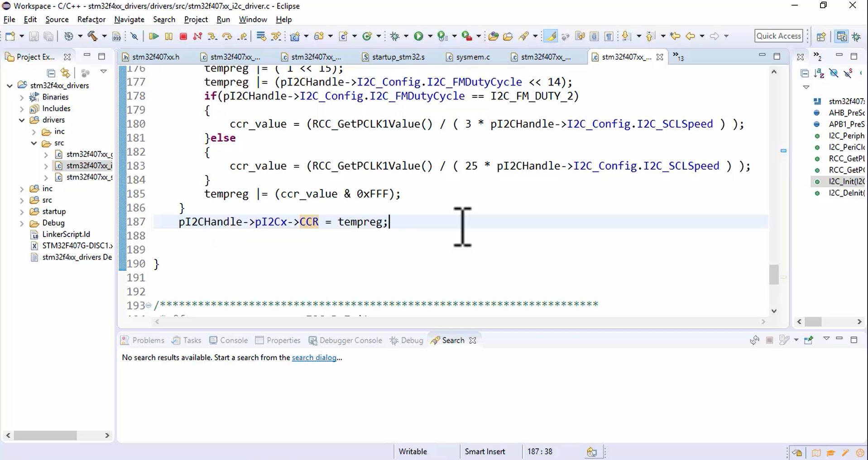The height and width of the screenshot is (460, 868).
Task: Click Collapse All in Outline view
Action: [805, 73]
